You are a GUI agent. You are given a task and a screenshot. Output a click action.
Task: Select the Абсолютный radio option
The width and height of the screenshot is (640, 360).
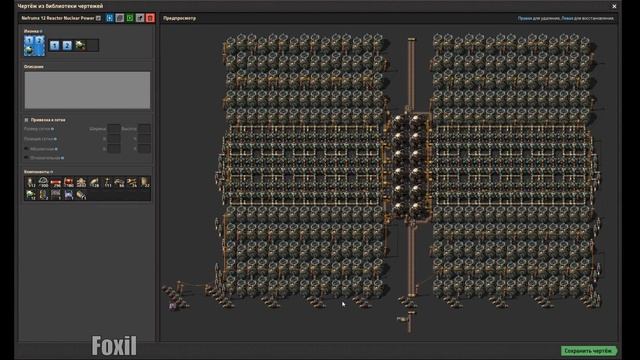point(27,149)
